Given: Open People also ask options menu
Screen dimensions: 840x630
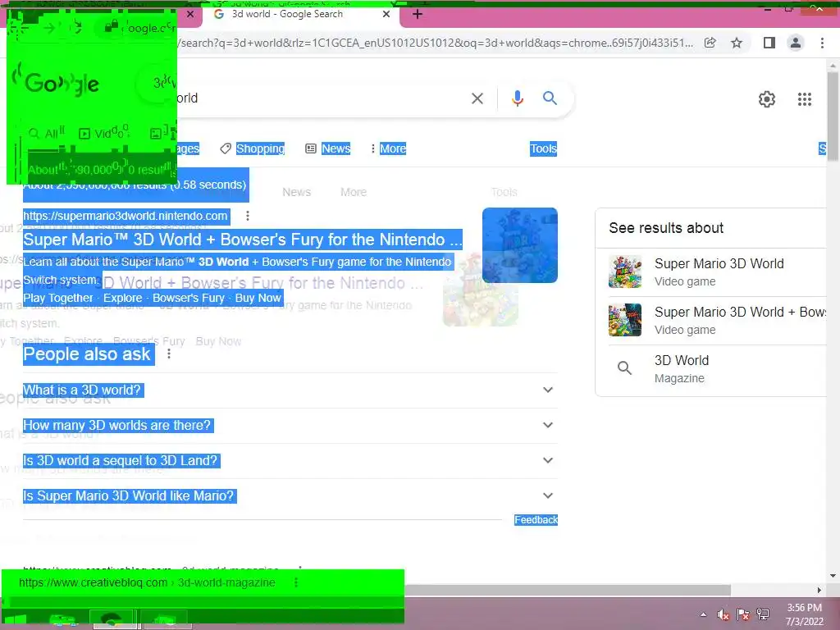Looking at the screenshot, I should tap(169, 354).
